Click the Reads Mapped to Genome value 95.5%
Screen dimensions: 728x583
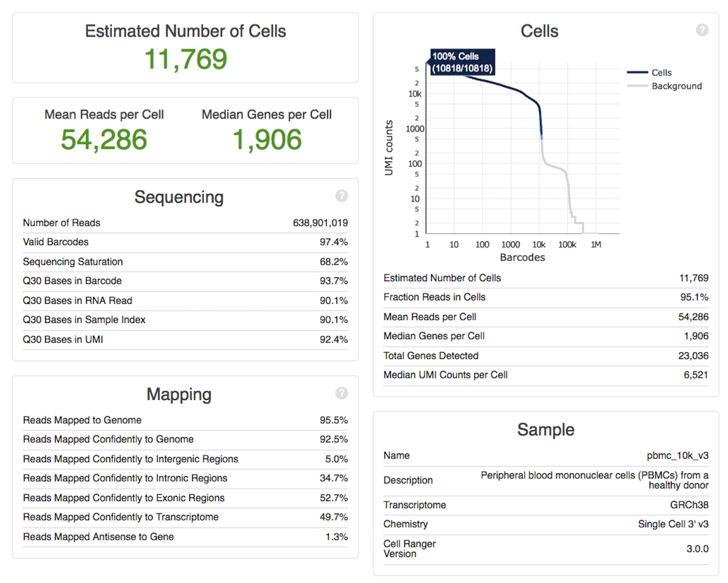pyautogui.click(x=334, y=420)
